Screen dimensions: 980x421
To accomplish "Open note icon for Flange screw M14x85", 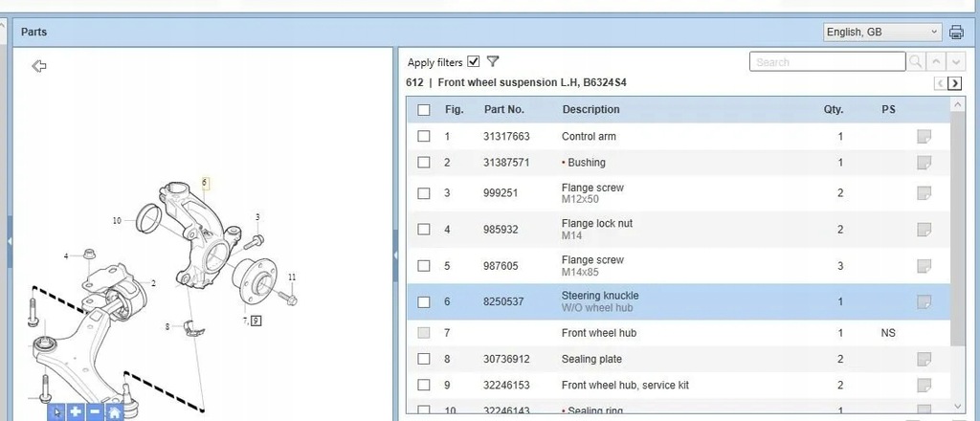I will pyautogui.click(x=924, y=265).
